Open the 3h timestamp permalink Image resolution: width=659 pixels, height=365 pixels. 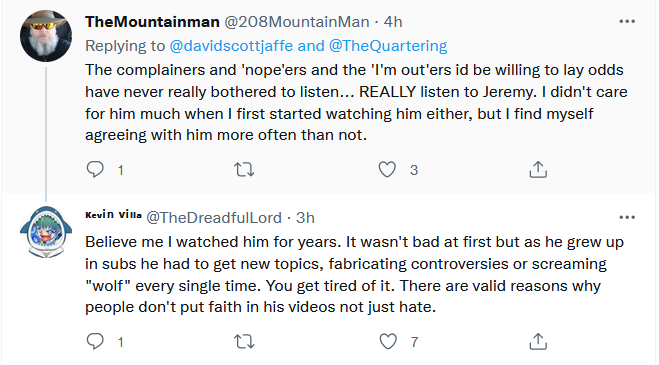click(x=305, y=217)
